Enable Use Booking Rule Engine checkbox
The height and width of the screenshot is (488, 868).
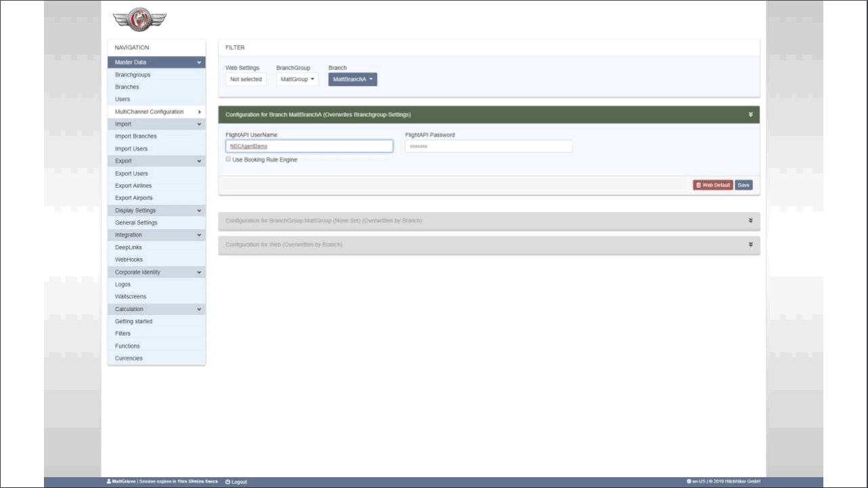229,160
